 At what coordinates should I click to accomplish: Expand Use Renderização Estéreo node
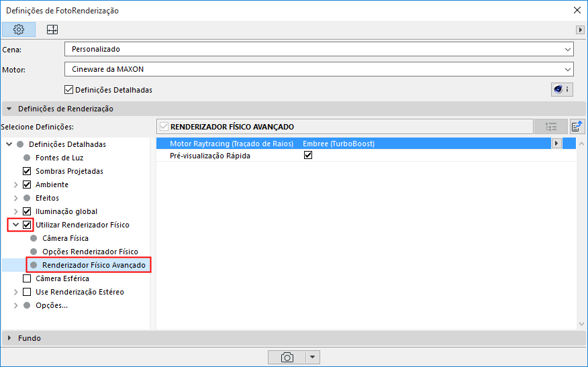[x=15, y=292]
